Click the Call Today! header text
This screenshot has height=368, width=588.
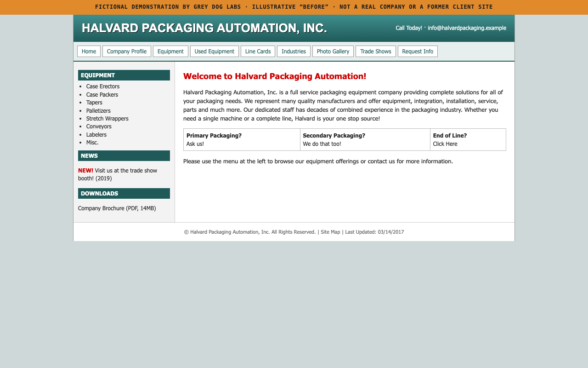(409, 28)
